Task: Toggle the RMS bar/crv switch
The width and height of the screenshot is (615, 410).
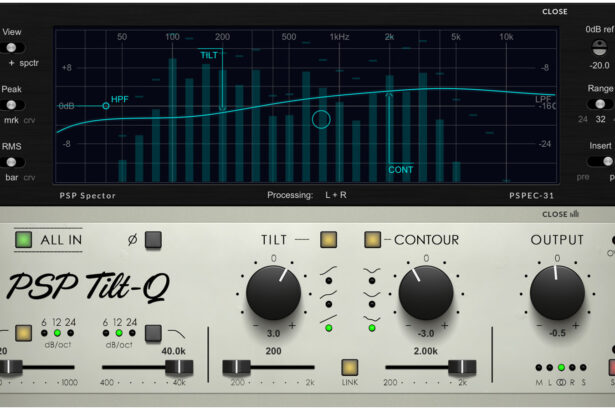Action: tap(13, 162)
